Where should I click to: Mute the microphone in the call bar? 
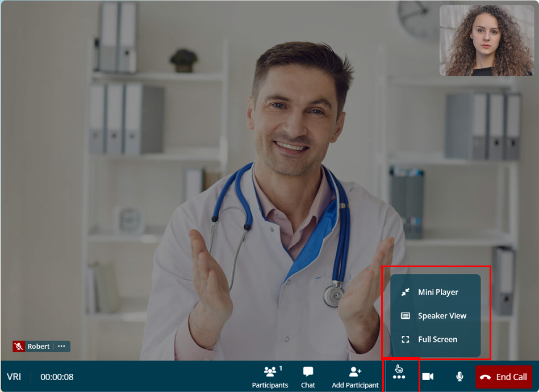459,376
